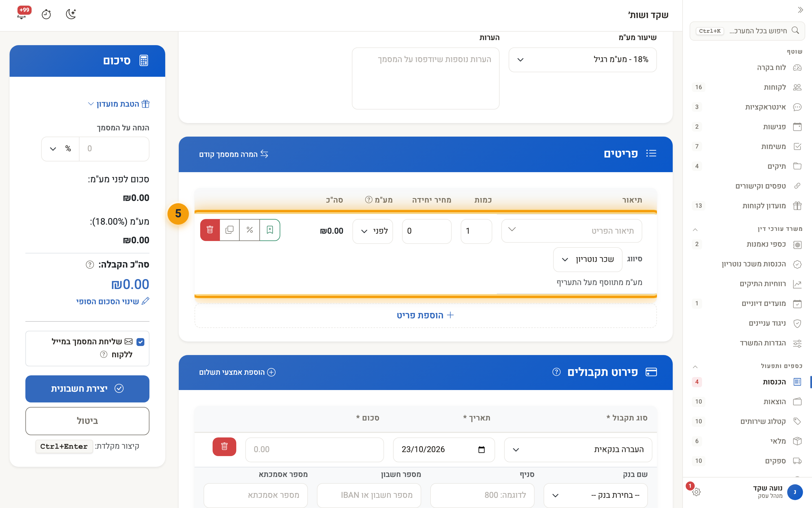This screenshot has width=812, height=508.
Task: Go to לקוחות in the sidebar
Action: 747,87
